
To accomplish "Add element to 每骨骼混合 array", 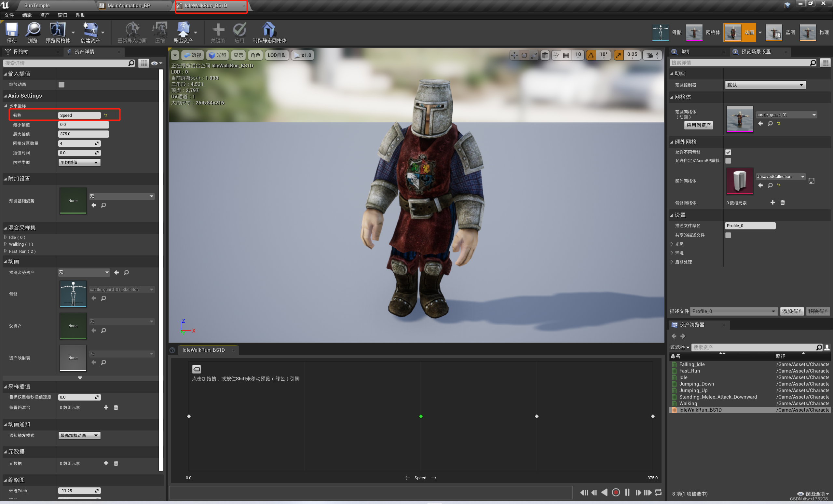I will pos(106,407).
